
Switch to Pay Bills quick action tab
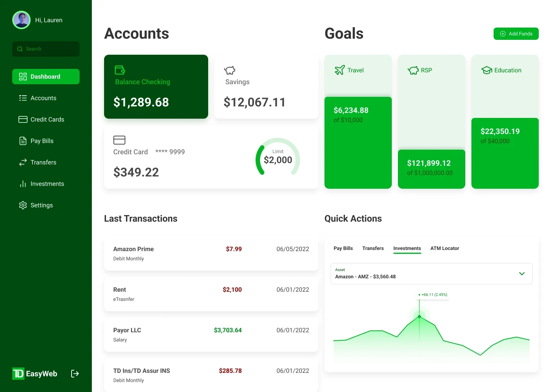tap(343, 248)
